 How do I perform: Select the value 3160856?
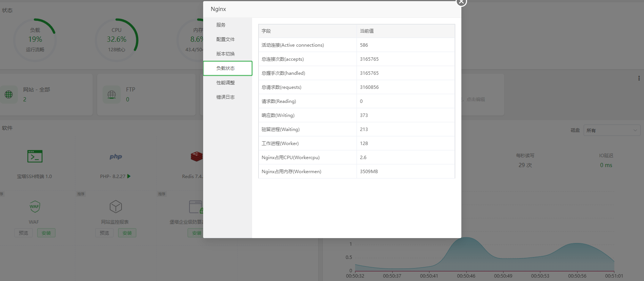(369, 87)
